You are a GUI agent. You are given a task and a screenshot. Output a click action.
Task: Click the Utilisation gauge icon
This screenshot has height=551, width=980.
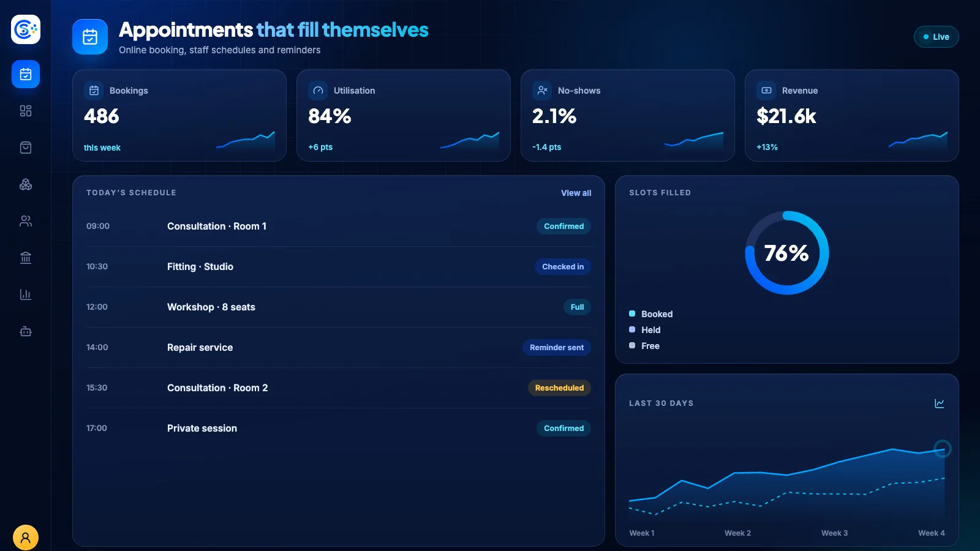[x=318, y=91]
